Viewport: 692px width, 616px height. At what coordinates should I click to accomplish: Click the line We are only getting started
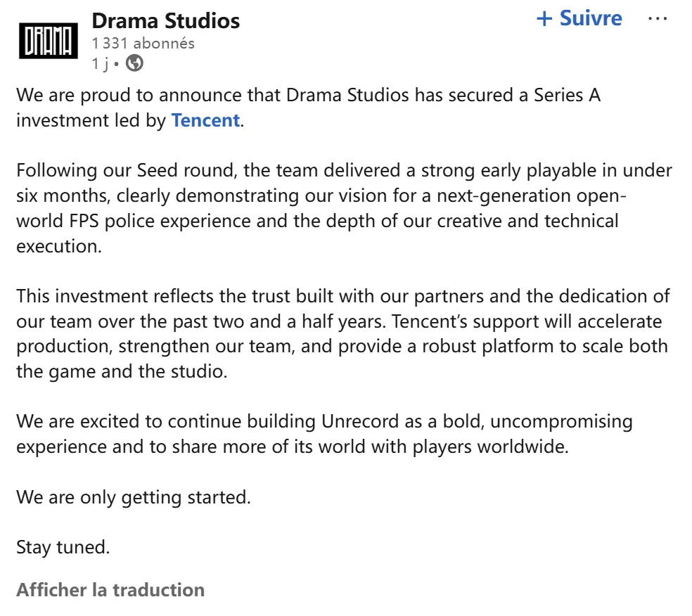[x=134, y=498]
